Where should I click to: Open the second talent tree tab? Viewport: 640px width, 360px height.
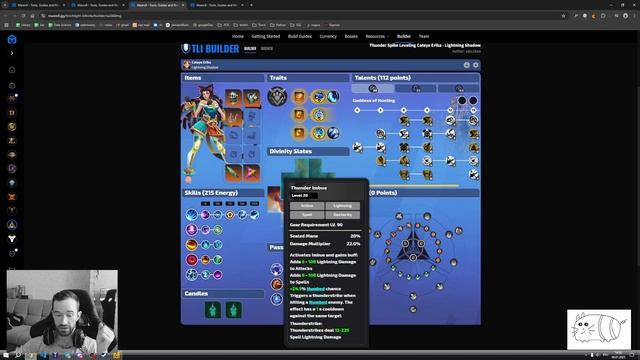click(x=416, y=88)
